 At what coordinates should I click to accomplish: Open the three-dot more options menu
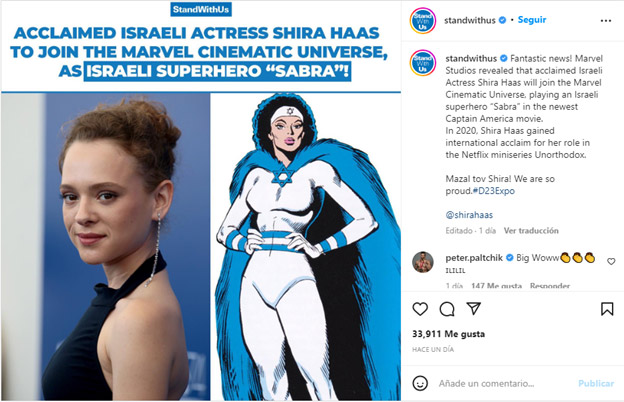tap(606, 21)
